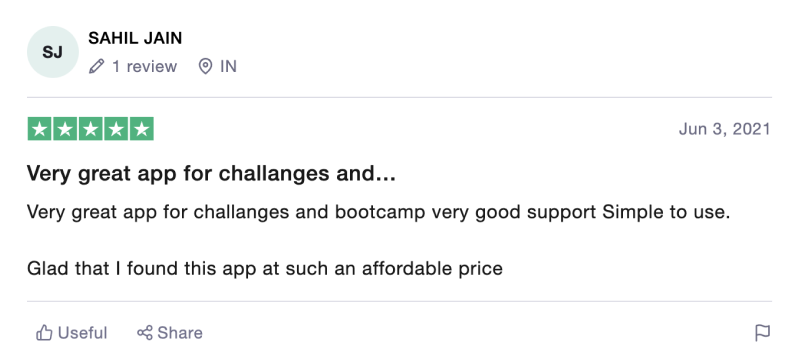
Task: Click the thumbs-up Useful icon
Action: pyautogui.click(x=44, y=333)
